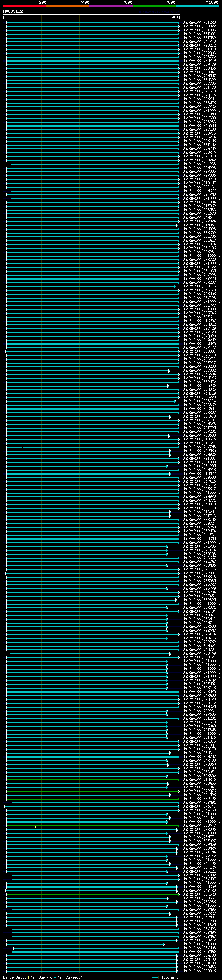222x980 pixels.
Task: Select hit label UniRef100_Q6DIQ8
Action: (199, 554)
